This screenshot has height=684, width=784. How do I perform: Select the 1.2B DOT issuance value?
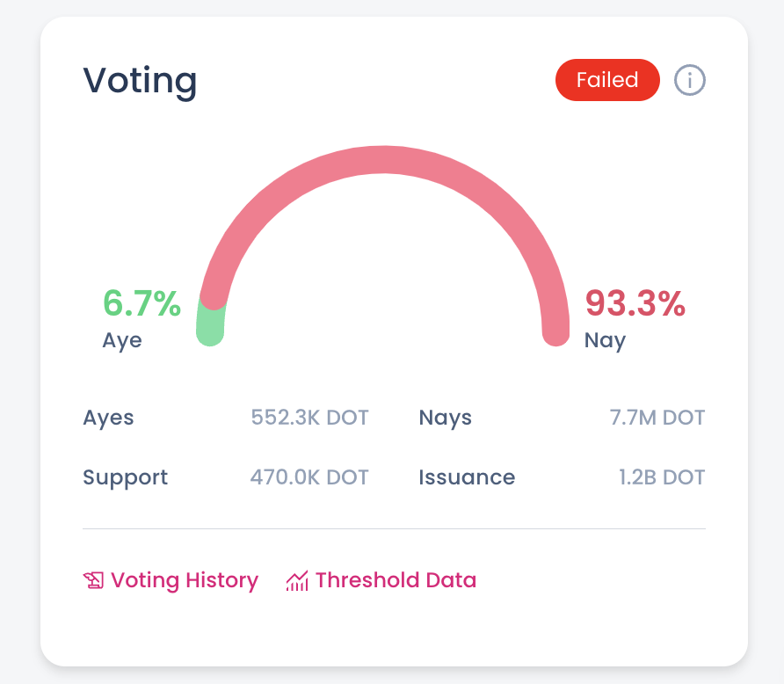coord(662,477)
